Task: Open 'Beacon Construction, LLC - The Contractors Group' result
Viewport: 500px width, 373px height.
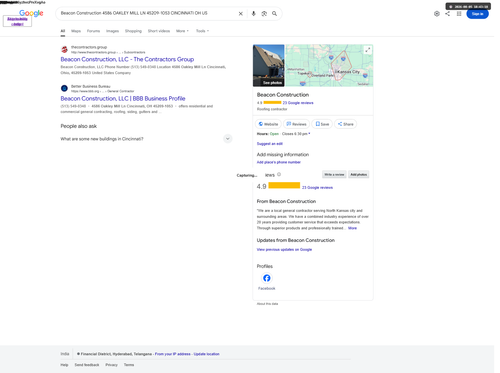Action: coord(127,59)
